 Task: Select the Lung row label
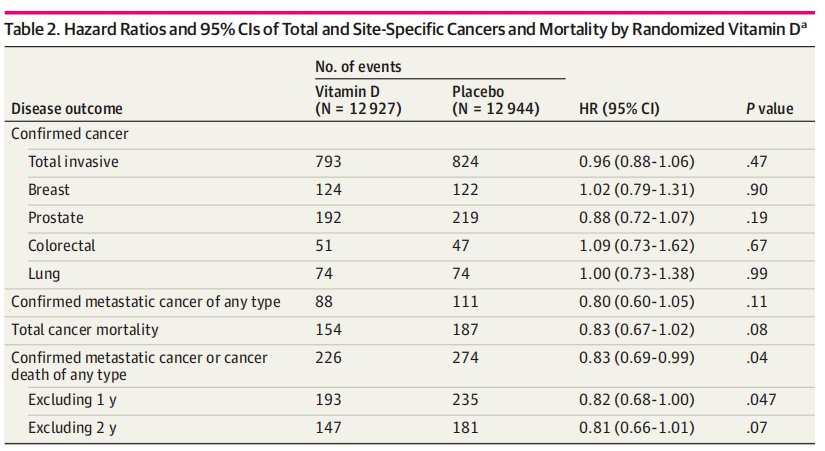44,273
